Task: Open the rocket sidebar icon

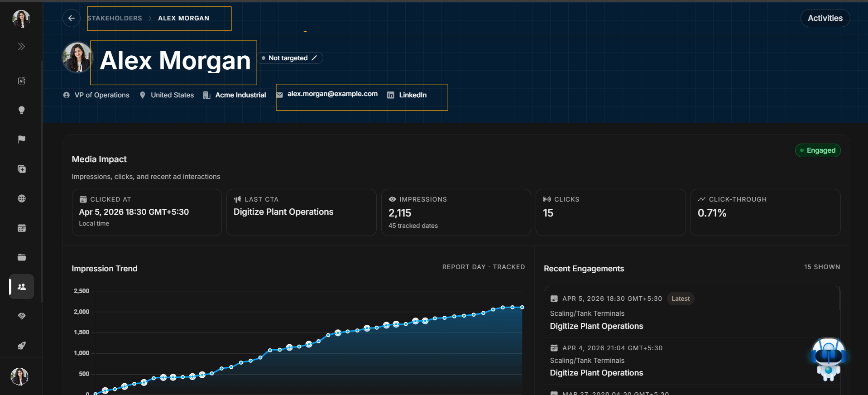Action: (21, 346)
